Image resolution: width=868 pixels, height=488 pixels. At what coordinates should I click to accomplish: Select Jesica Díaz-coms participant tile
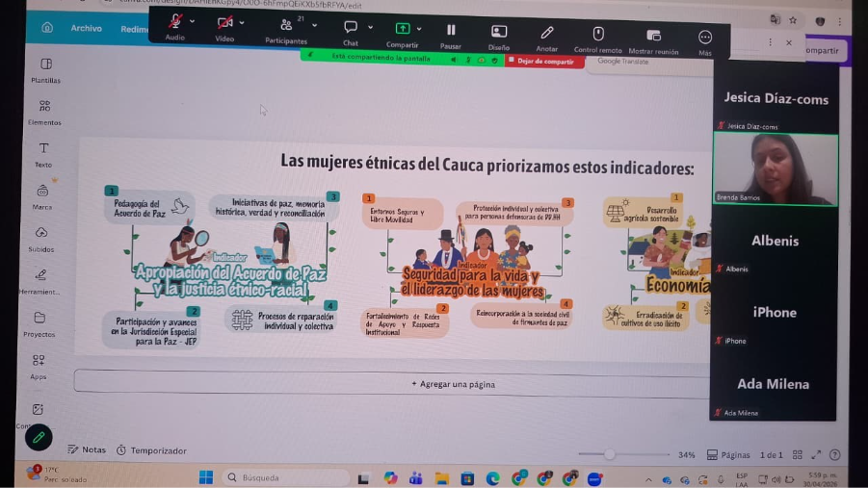[776, 98]
